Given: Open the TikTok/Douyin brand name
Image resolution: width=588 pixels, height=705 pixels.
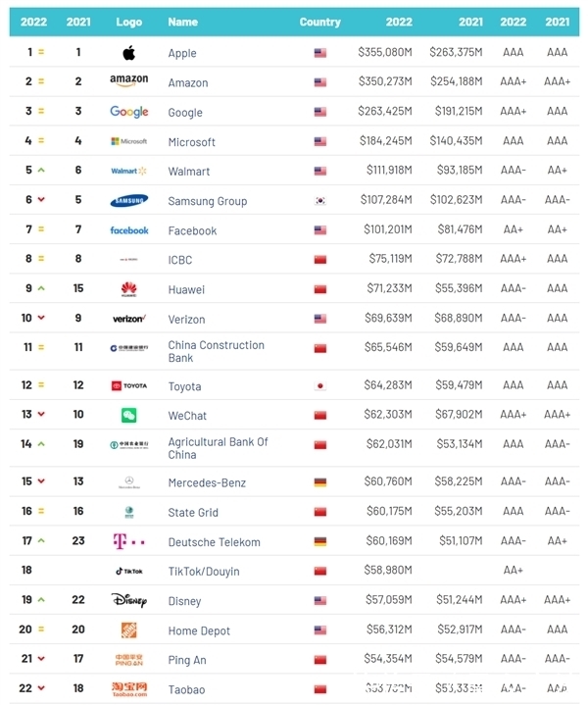Looking at the screenshot, I should point(203,572).
